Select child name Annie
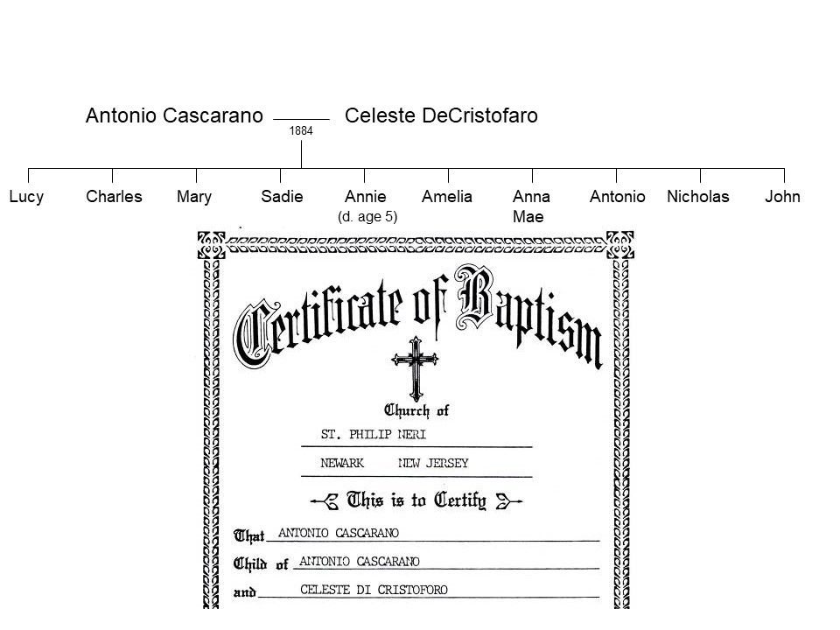840x630 pixels. click(x=366, y=197)
